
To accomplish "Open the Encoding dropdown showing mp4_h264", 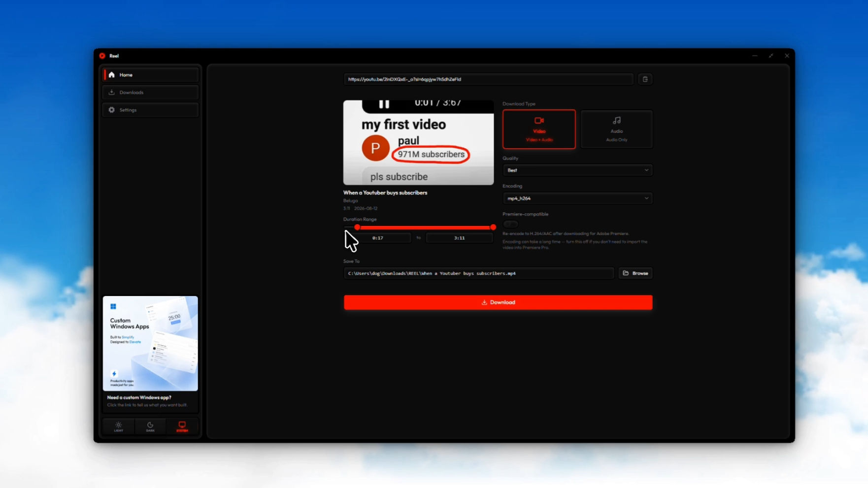I will coord(578,198).
